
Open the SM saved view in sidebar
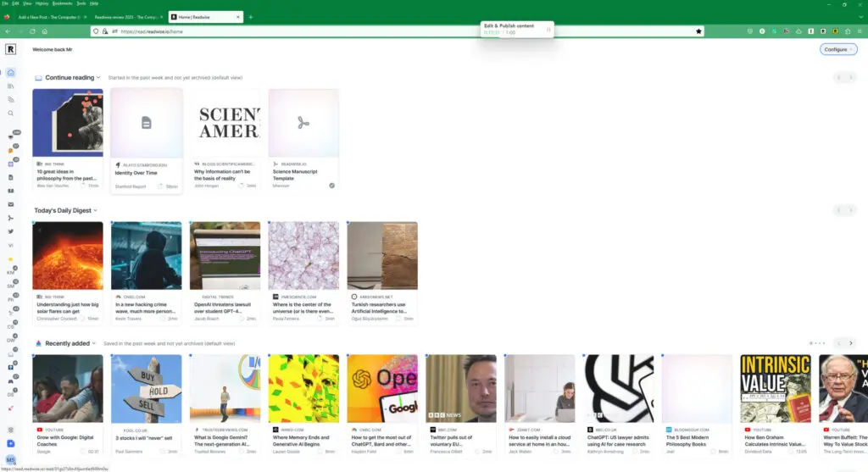point(10,286)
